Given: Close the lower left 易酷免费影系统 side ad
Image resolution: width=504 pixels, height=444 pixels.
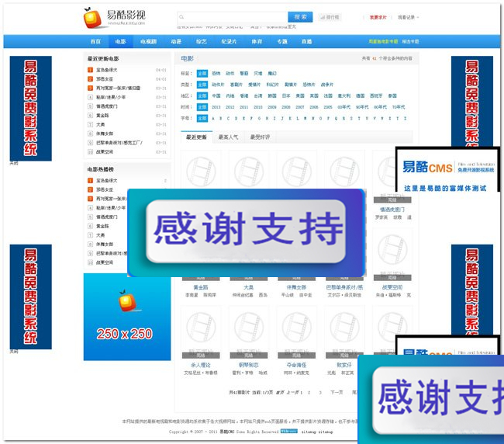Looking at the screenshot, I should tap(14, 352).
